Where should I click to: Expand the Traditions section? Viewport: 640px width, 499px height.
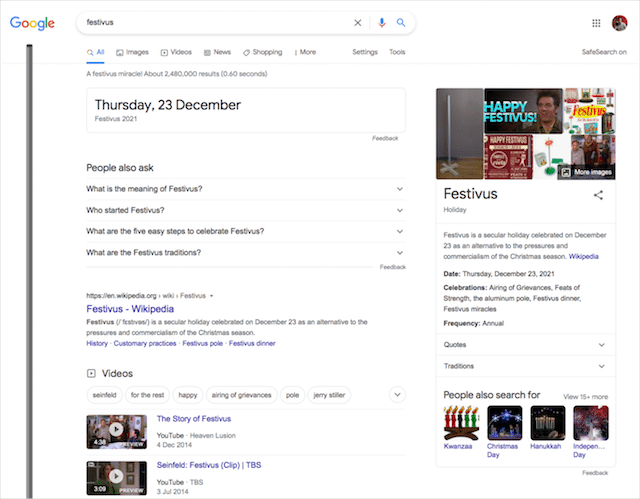tap(526, 366)
